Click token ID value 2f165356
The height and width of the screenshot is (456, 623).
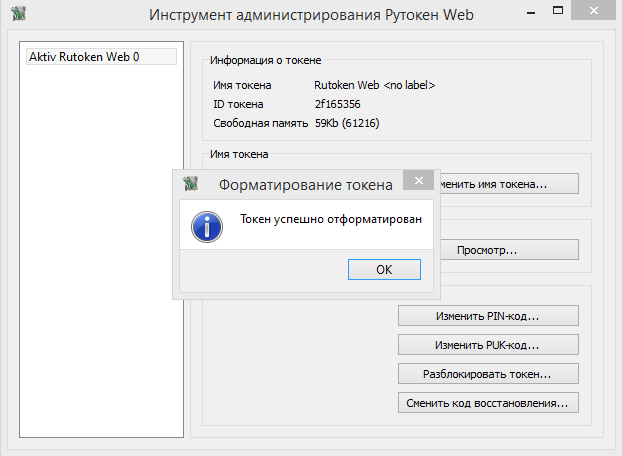click(338, 104)
